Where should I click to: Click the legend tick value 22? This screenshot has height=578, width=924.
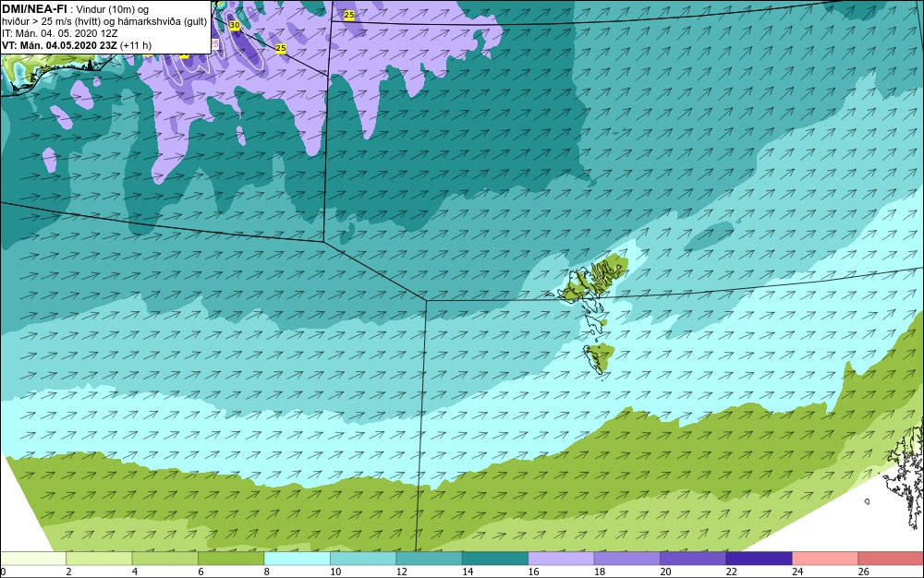(731, 572)
